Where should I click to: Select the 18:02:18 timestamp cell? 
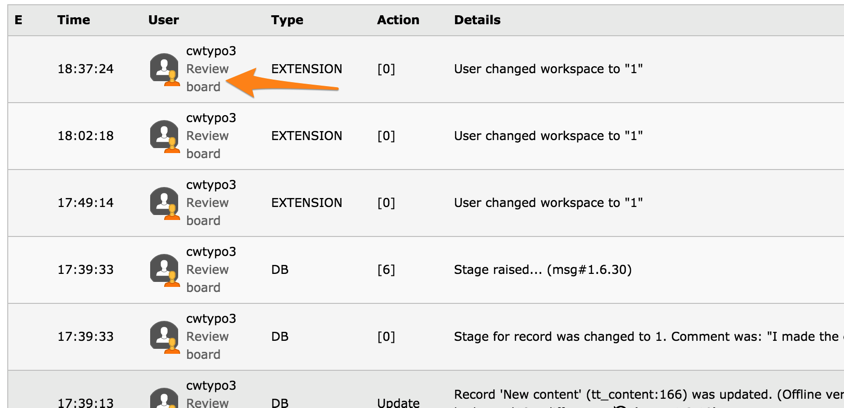pyautogui.click(x=85, y=136)
